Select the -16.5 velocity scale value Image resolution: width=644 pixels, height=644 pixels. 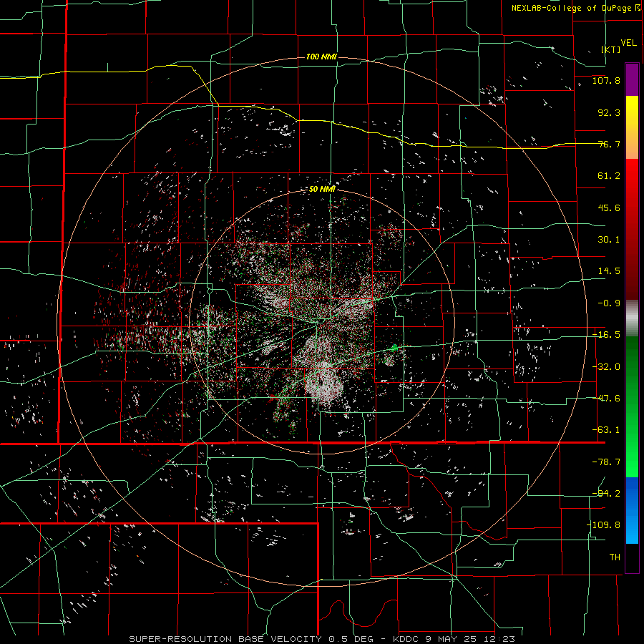(606, 335)
